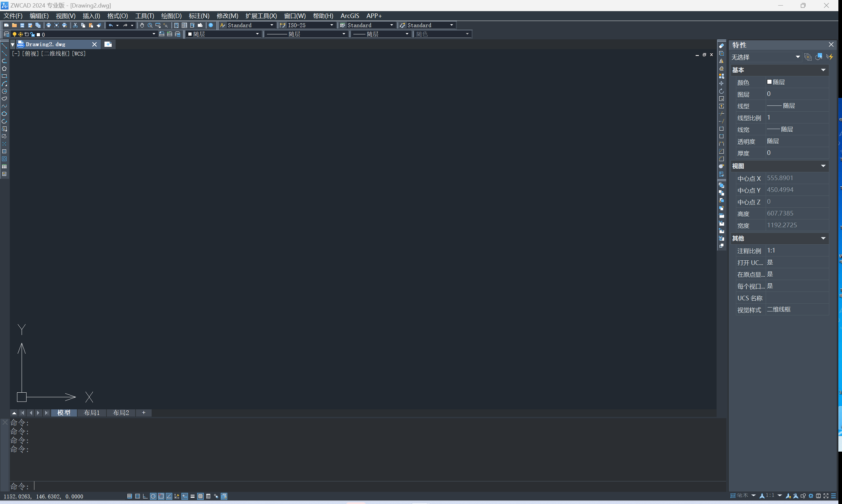Collapse the 基本 section

[x=823, y=70]
